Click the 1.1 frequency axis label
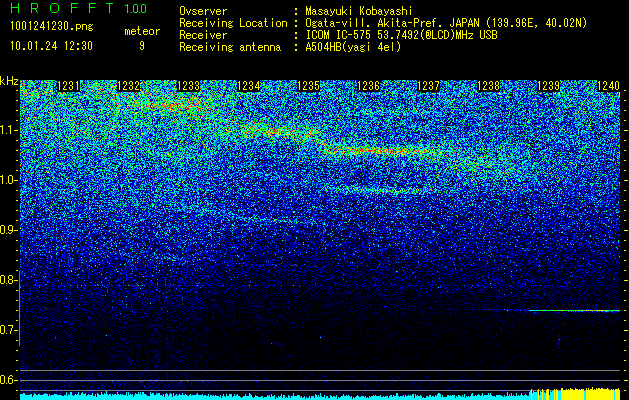The image size is (629, 400). coord(8,130)
